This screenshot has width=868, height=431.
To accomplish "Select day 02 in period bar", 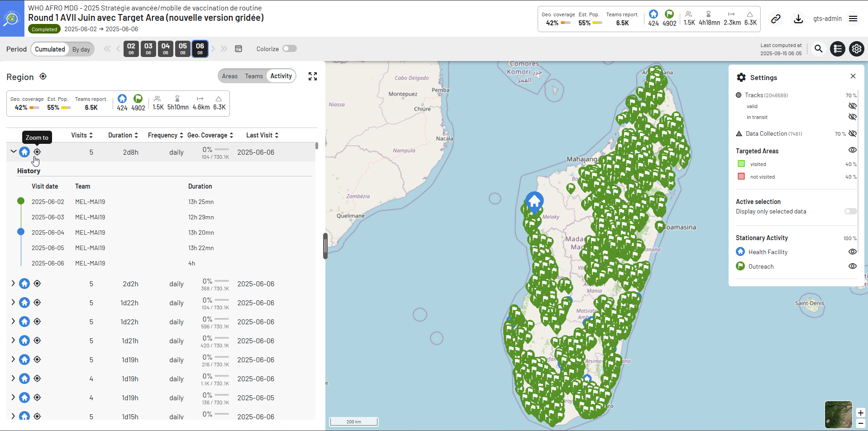I will [x=131, y=49].
